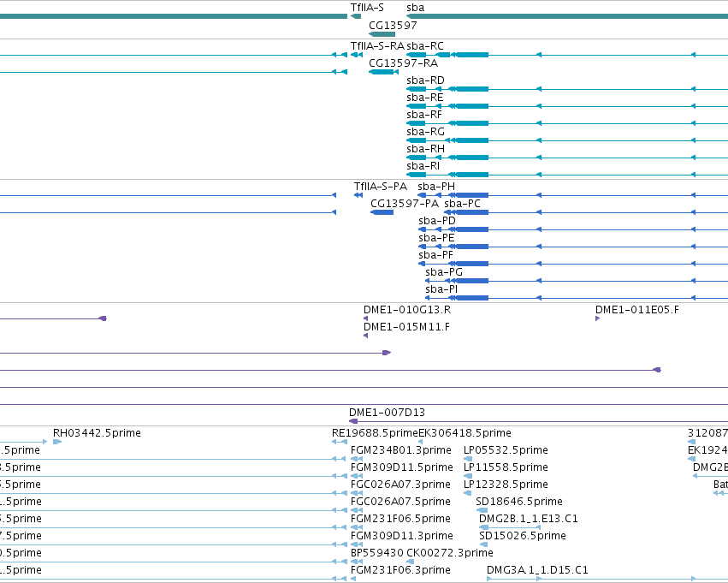728x583 pixels.
Task: Click the FGC026A07.5prime EST label
Action: click(x=400, y=502)
